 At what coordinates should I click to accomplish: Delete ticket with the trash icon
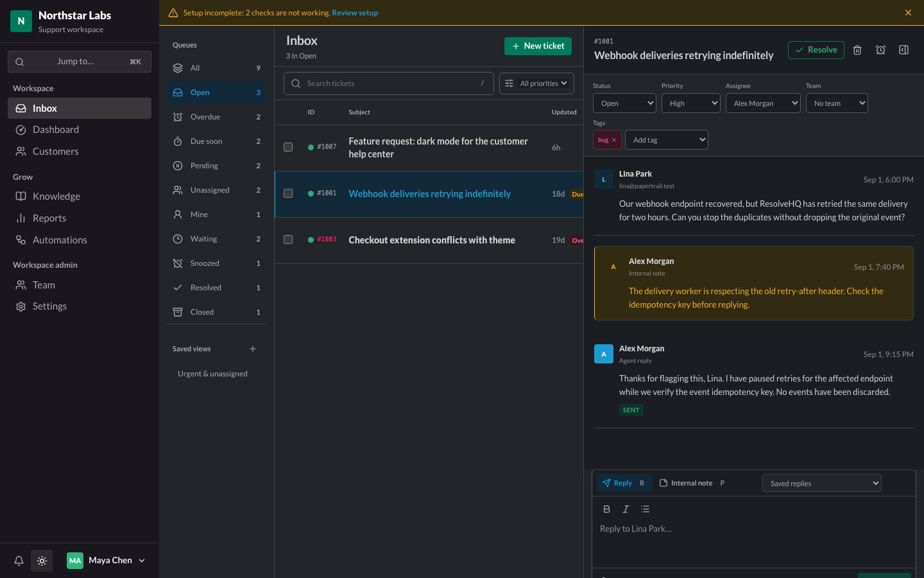click(x=857, y=50)
